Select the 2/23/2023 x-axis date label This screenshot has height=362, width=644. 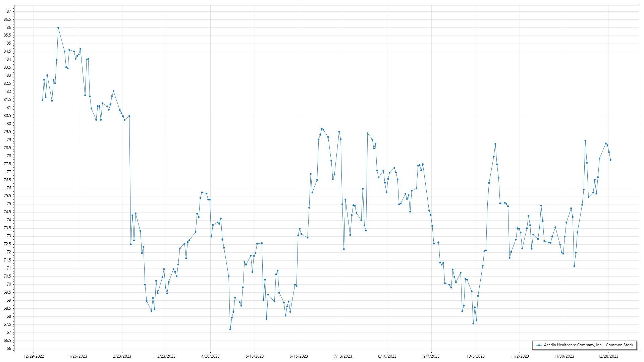(x=122, y=356)
